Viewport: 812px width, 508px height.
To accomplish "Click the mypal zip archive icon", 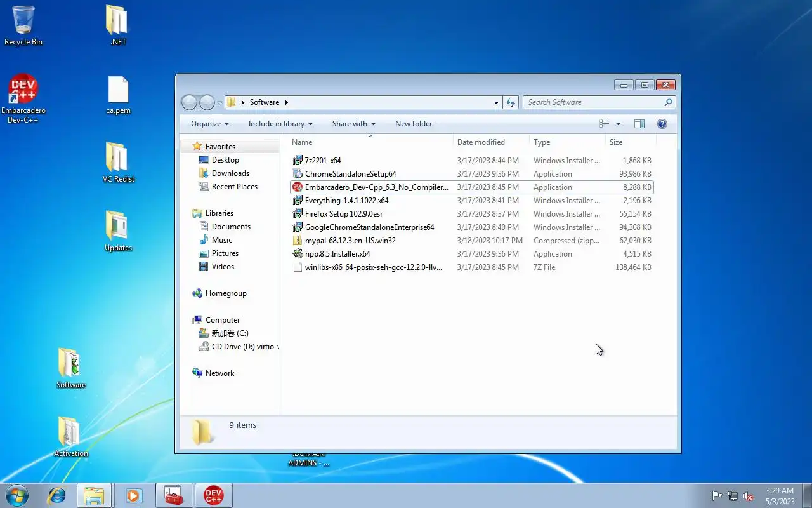I will tap(298, 241).
